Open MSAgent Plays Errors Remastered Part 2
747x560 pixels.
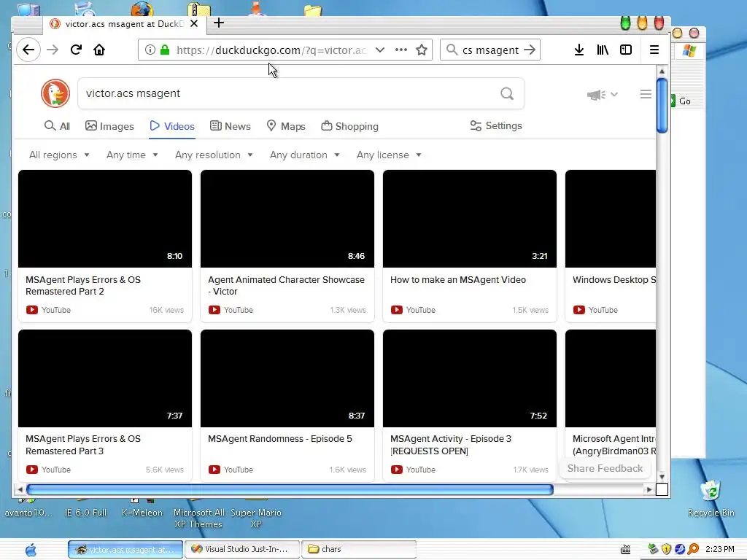pos(83,286)
